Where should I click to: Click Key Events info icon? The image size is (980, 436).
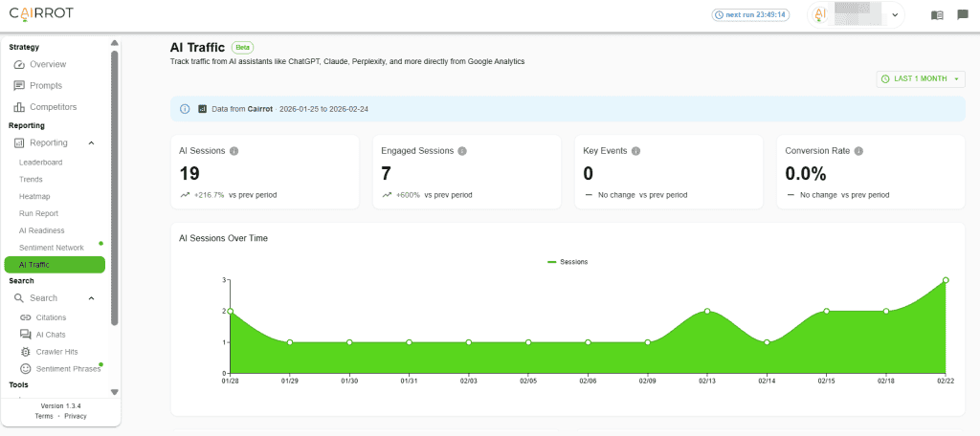click(x=635, y=151)
